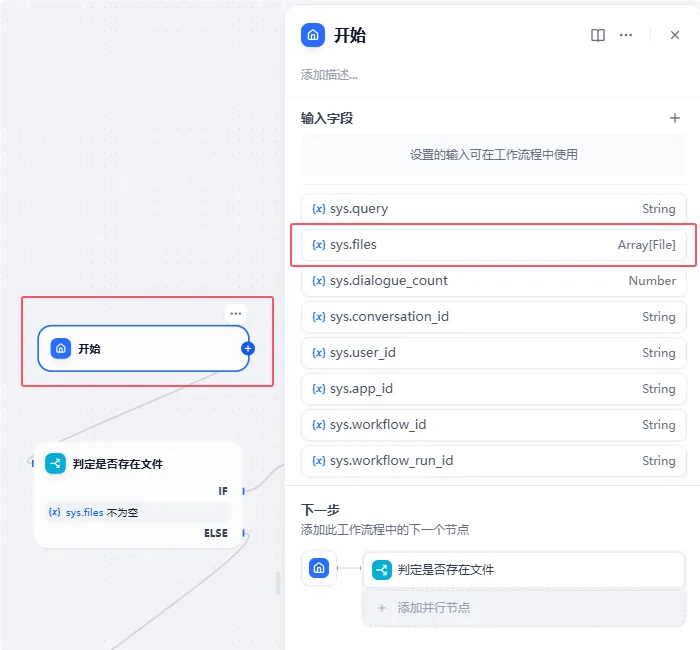The image size is (700, 650).
Task: Click the sys.conversation_id variable row
Action: (x=494, y=317)
